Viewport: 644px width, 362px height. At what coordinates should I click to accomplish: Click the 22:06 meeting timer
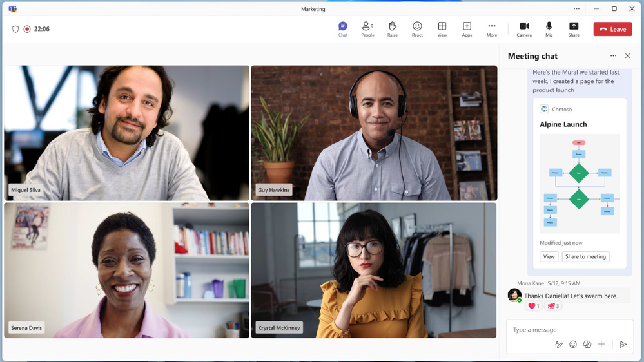pyautogui.click(x=42, y=29)
